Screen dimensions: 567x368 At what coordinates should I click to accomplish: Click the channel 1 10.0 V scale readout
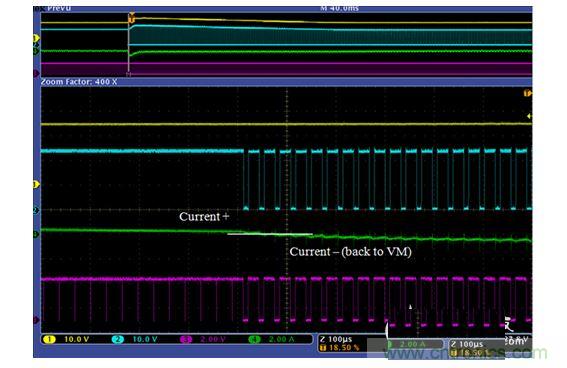tap(76, 339)
